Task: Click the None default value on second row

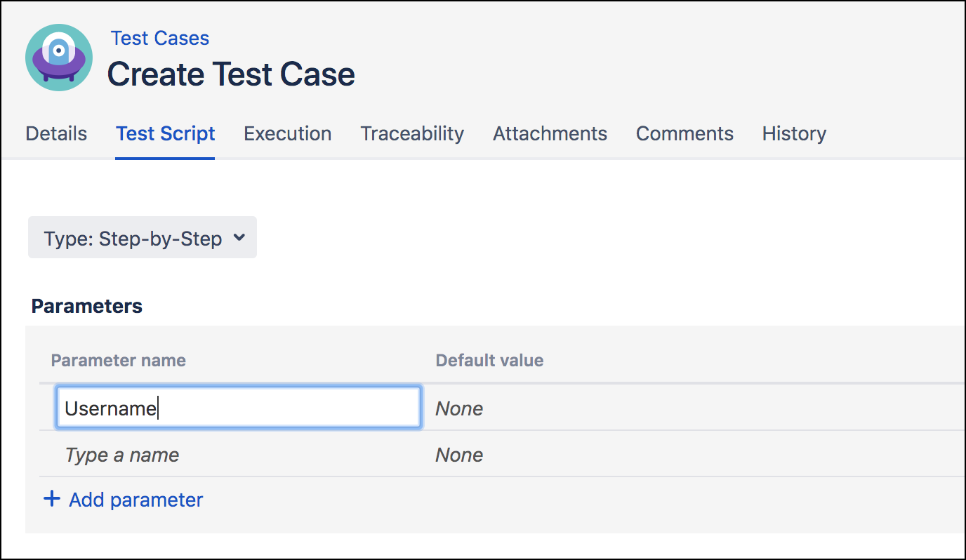Action: [459, 455]
